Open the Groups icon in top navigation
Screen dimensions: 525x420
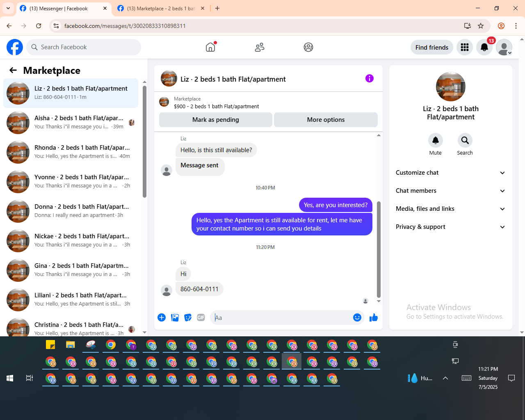tap(308, 47)
